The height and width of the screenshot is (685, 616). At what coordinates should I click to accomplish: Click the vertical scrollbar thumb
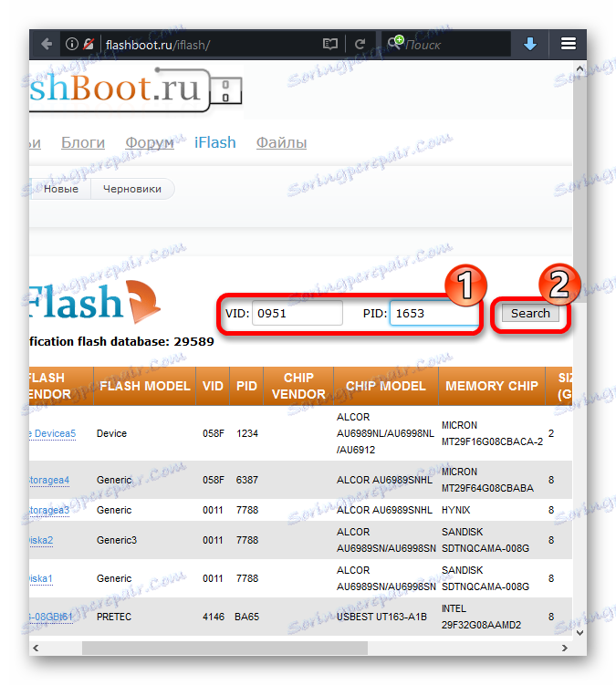click(579, 188)
